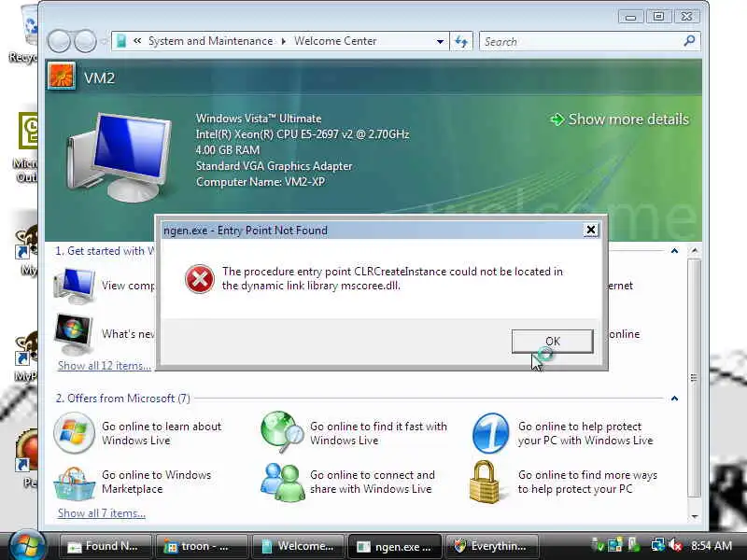Click Go online to Windows Marketplace
This screenshot has width=747, height=560.
tap(156, 482)
